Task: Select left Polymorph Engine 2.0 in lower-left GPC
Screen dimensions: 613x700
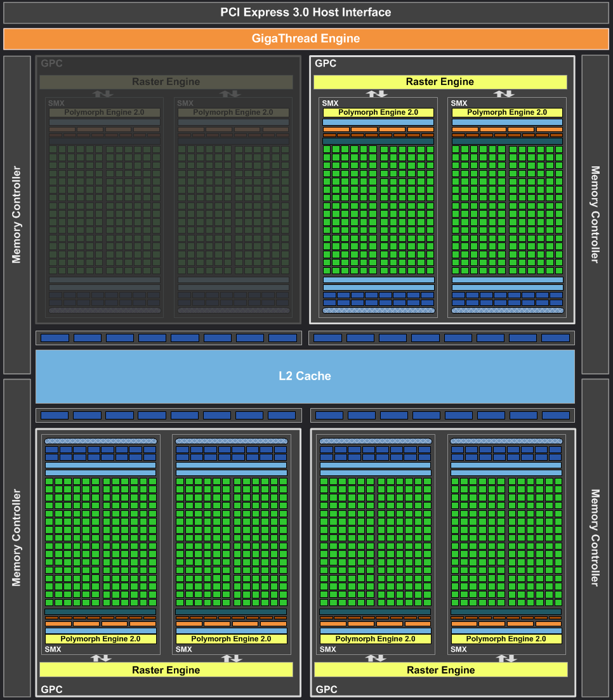Action: click(x=100, y=639)
